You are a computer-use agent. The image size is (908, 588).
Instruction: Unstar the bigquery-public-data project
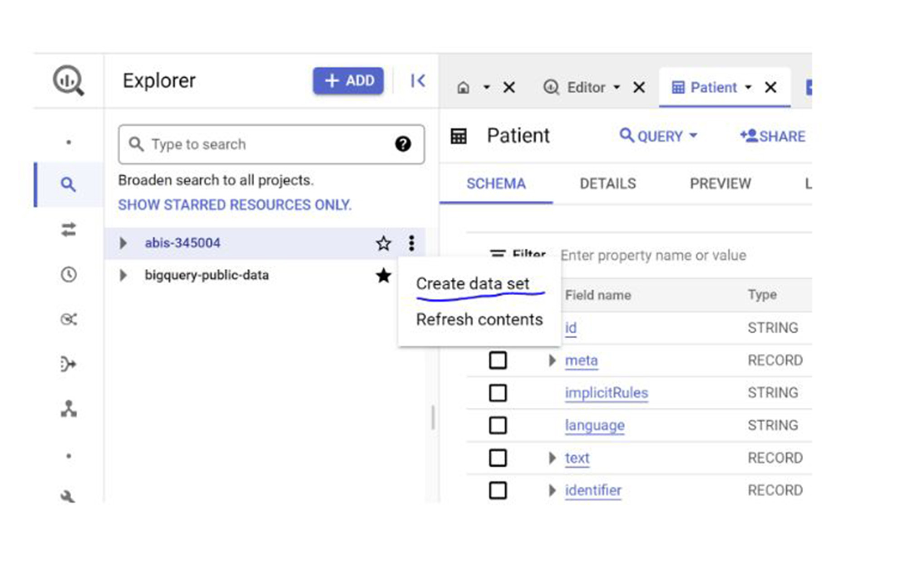pos(384,275)
